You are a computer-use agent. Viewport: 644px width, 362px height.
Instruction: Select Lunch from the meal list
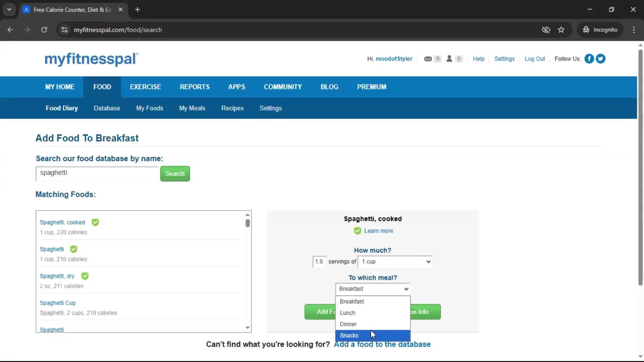[373, 313]
